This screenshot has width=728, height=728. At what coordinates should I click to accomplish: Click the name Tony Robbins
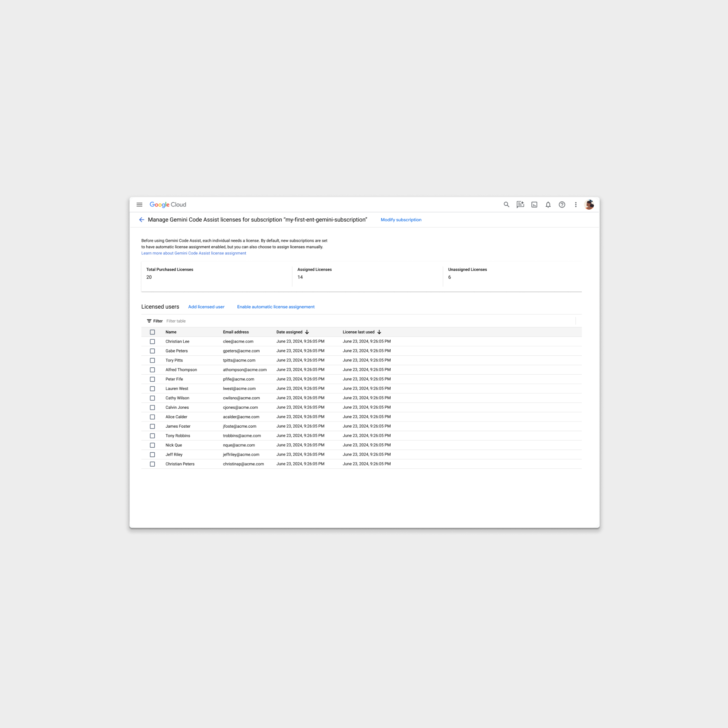tap(178, 436)
